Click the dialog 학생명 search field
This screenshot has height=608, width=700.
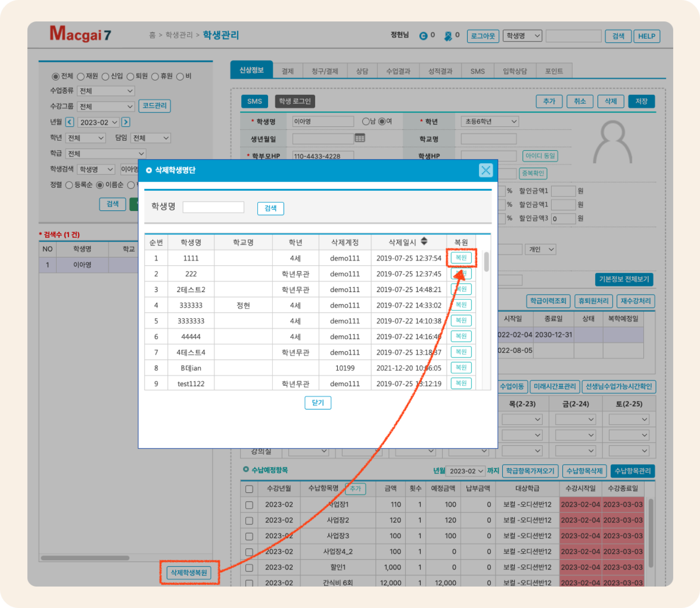213,207
